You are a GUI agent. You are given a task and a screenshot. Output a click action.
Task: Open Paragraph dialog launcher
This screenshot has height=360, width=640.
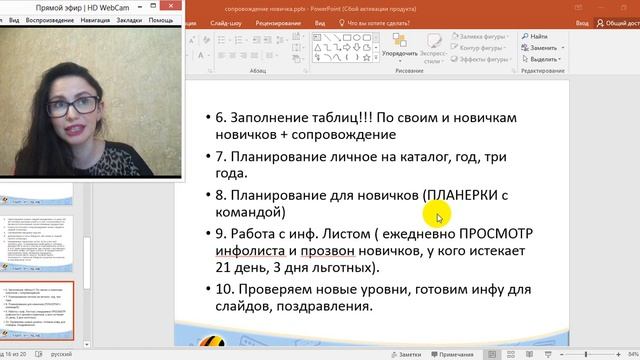305,71
